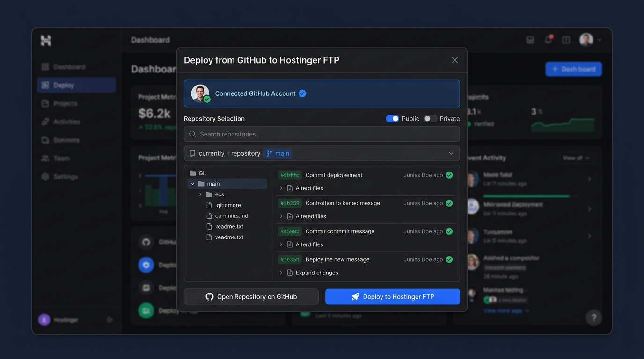Click Deploy to Hostinger FTP button
This screenshot has height=359, width=644.
393,297
